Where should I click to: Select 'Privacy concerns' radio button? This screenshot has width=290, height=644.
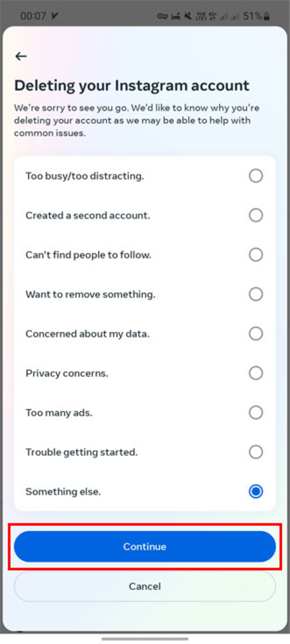point(256,373)
